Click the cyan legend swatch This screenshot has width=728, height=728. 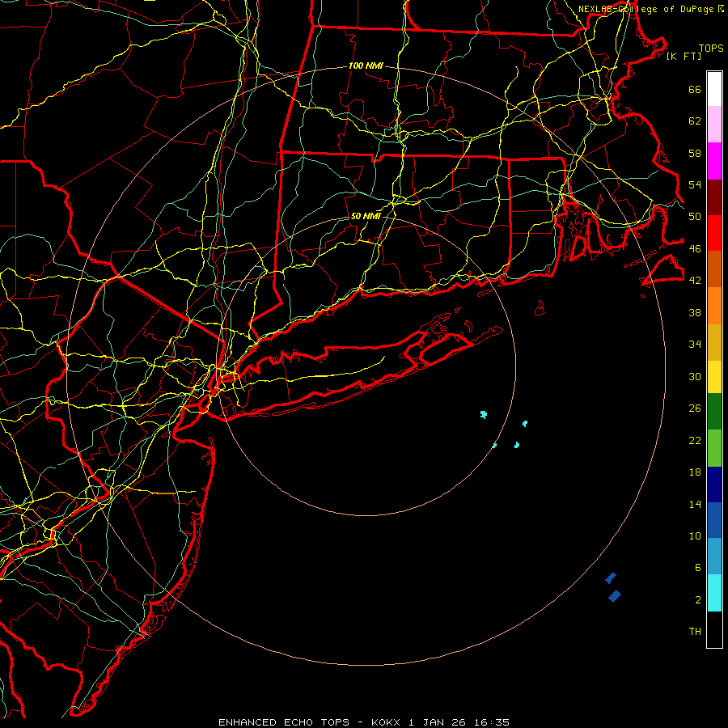714,593
